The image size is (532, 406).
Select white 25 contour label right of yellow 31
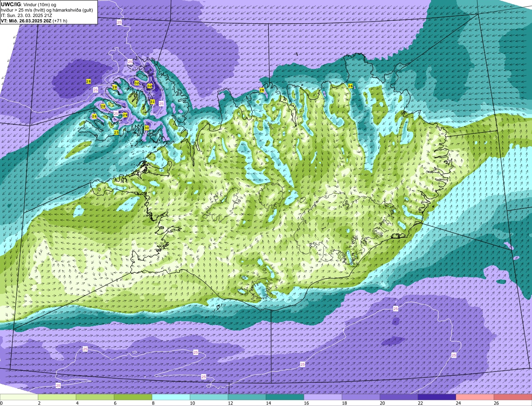(x=161, y=103)
